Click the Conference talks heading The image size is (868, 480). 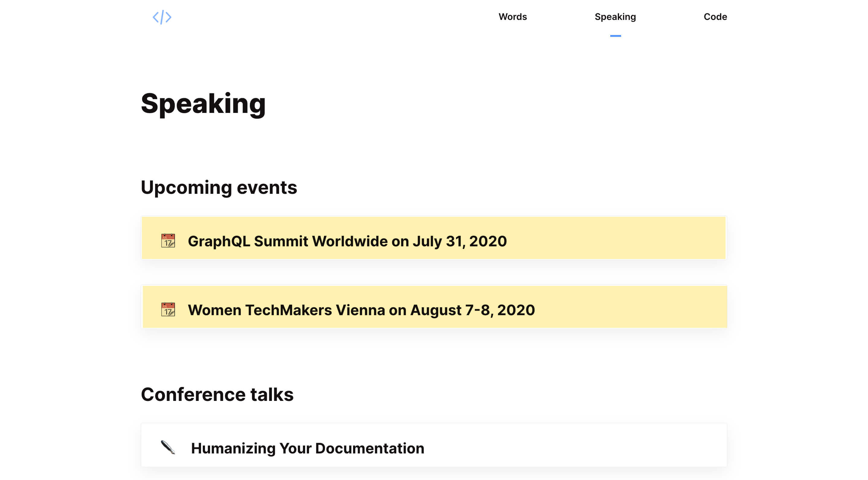(217, 394)
